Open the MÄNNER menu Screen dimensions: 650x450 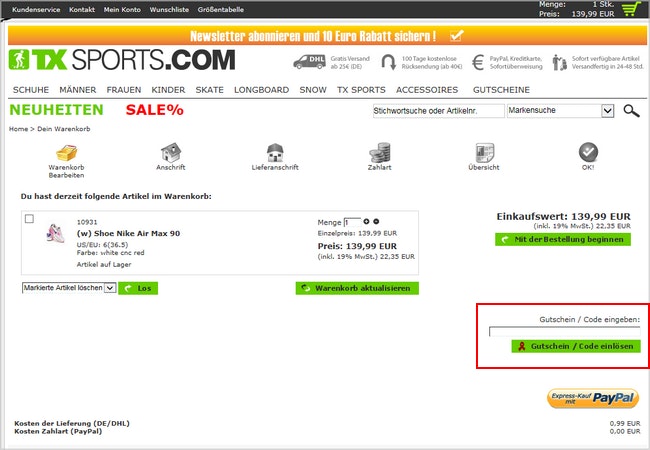tap(78, 90)
